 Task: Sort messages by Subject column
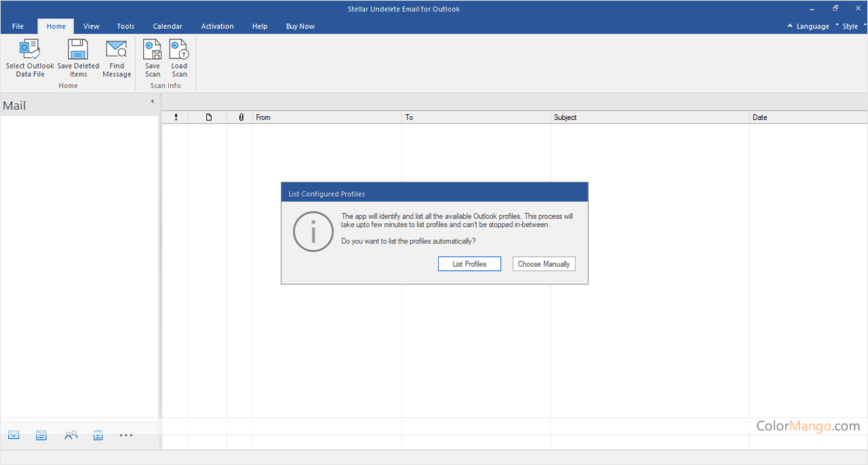click(x=650, y=117)
